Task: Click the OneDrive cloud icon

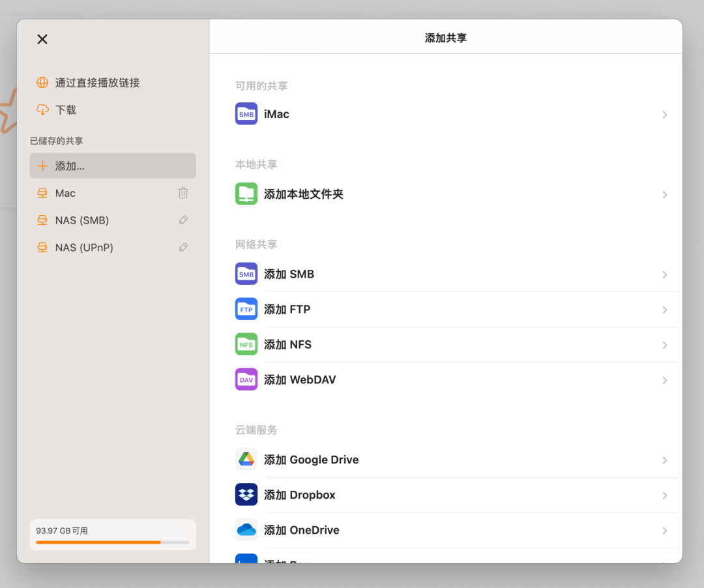Action: pos(246,529)
